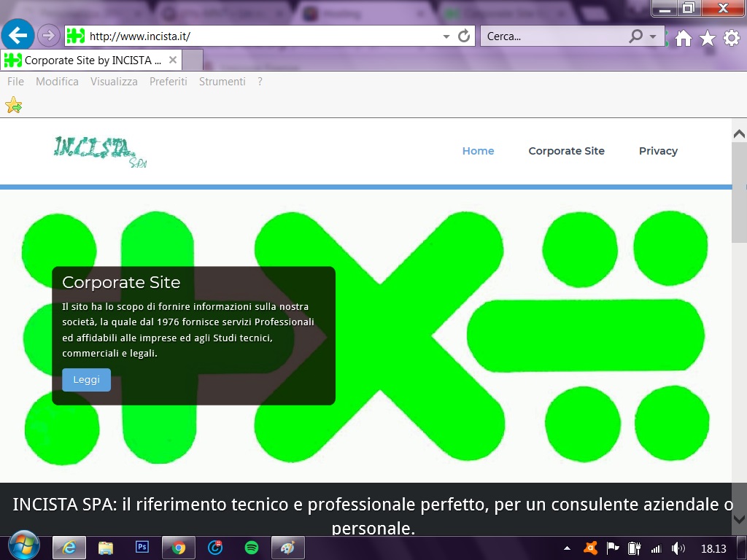Click the 18.13 clock in the taskbar

pos(713,548)
